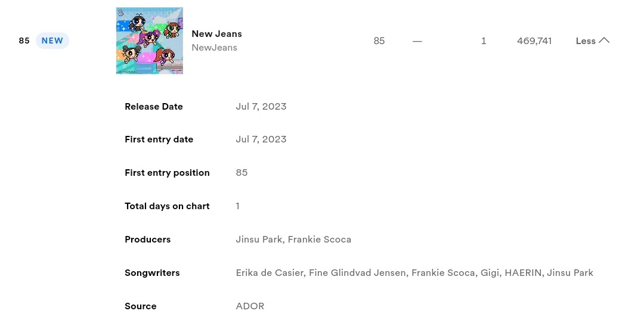Viewport: 644px width, 323px height.
Task: Click the streams count 469,741
Action: click(534, 41)
